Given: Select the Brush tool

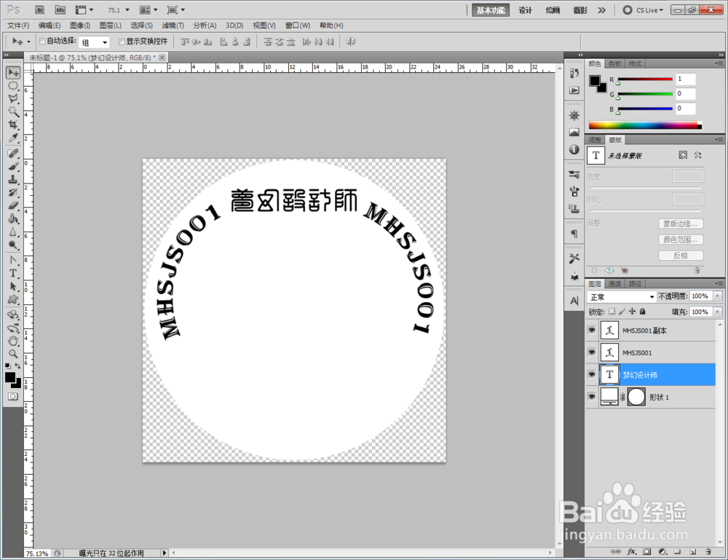Looking at the screenshot, I should coord(13,166).
